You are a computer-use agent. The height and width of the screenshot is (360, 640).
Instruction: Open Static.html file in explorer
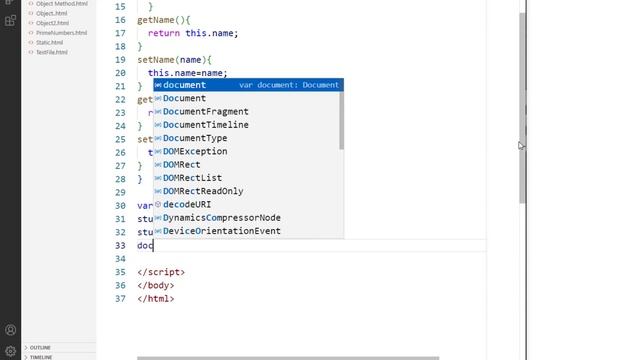(x=49, y=42)
